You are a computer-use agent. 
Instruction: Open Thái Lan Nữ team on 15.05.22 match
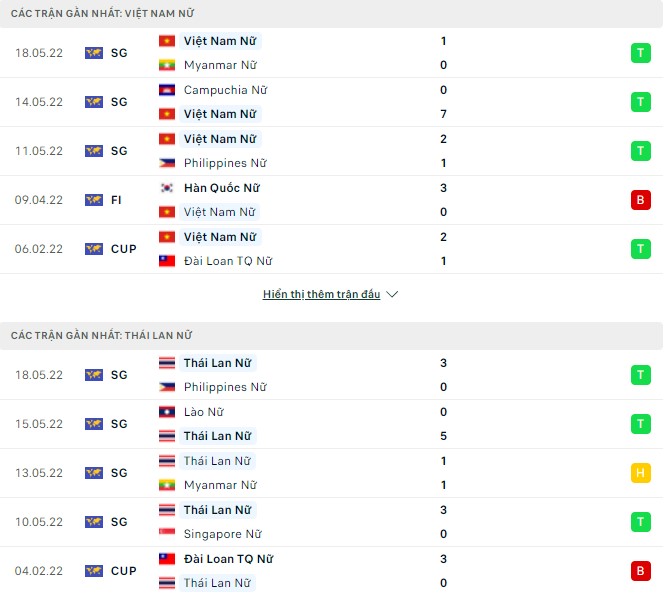click(217, 436)
